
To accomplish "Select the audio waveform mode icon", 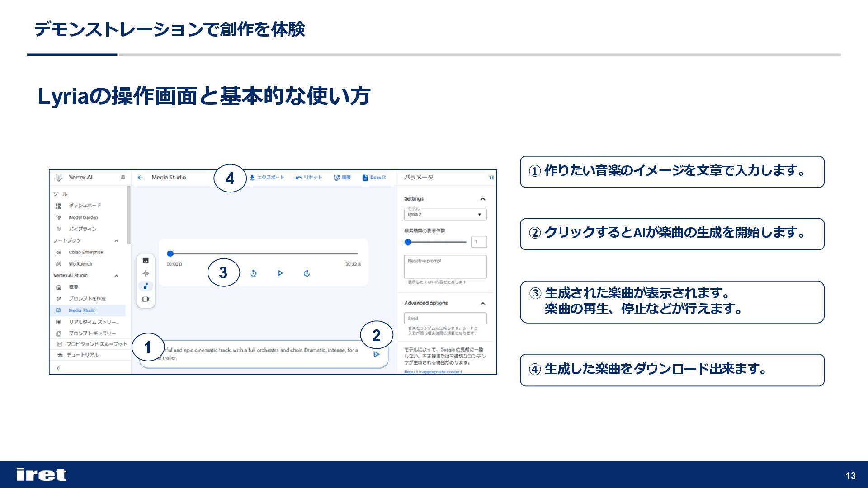I will pos(146,273).
